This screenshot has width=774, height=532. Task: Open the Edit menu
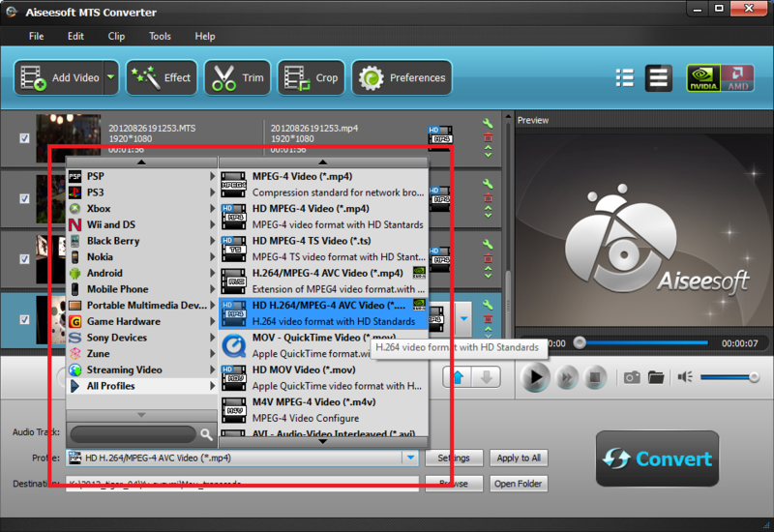[x=75, y=36]
